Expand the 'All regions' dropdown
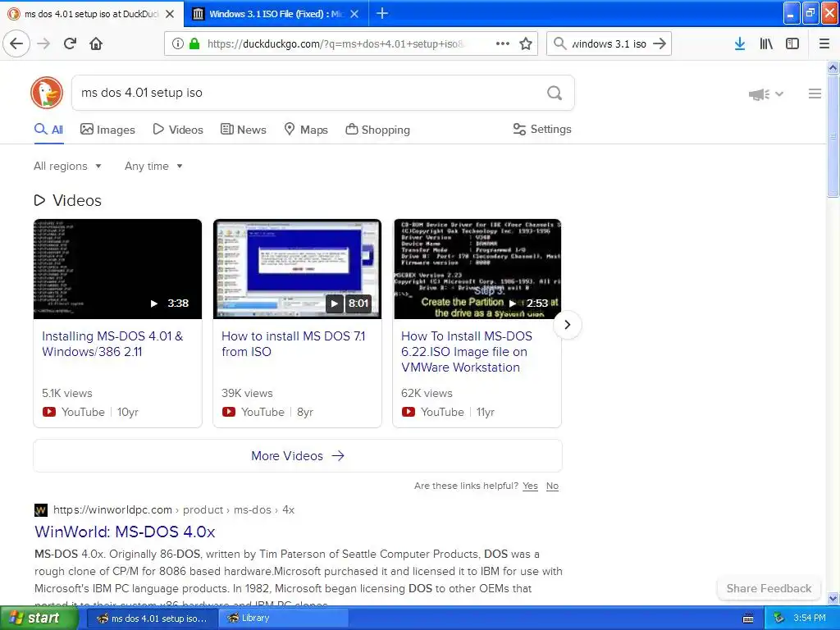The image size is (840, 630). (67, 166)
